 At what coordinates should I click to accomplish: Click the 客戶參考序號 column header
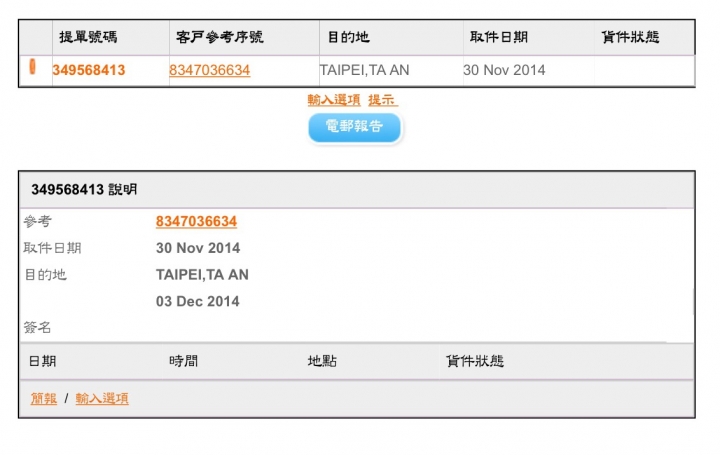click(216, 38)
